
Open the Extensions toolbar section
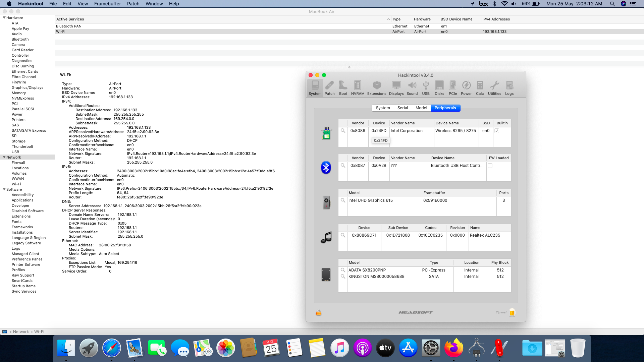pos(377,88)
